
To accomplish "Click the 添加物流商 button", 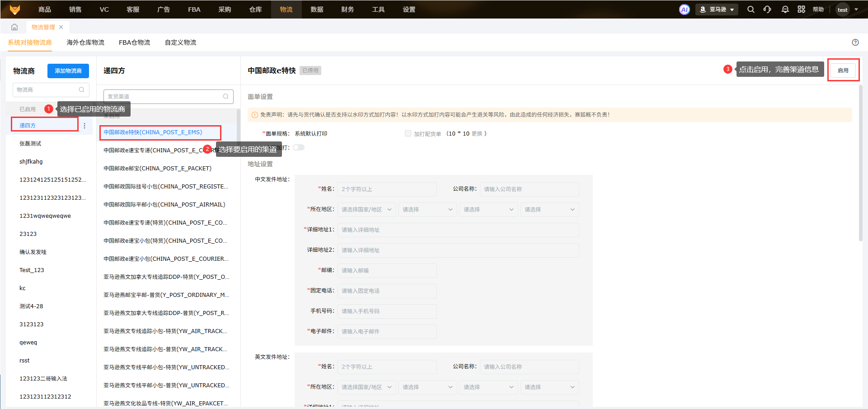I will 68,71.
